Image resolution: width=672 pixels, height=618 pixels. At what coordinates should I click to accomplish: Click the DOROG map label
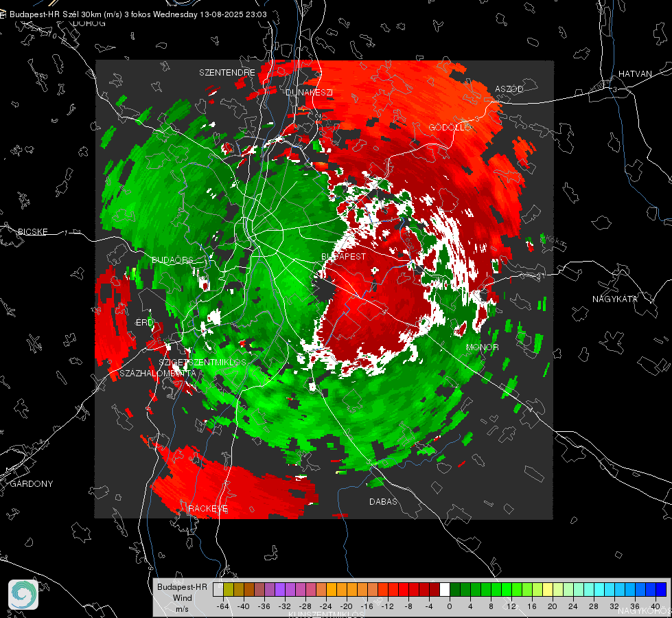(x=89, y=23)
